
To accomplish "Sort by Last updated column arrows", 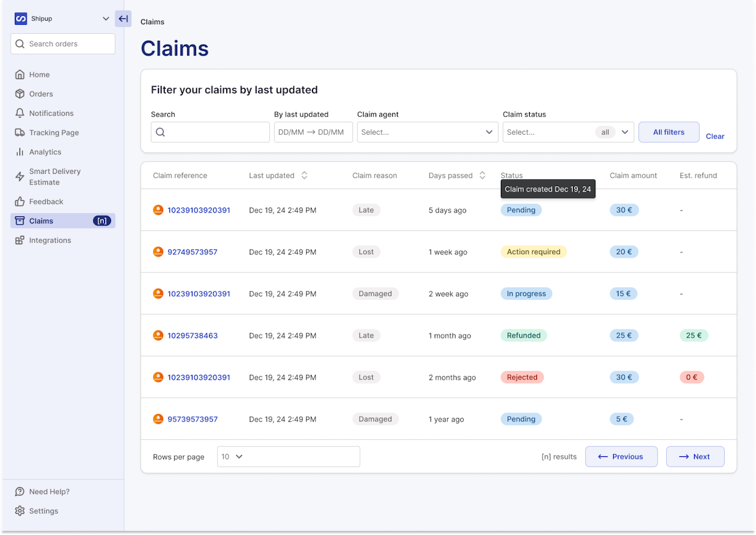I will pos(304,176).
